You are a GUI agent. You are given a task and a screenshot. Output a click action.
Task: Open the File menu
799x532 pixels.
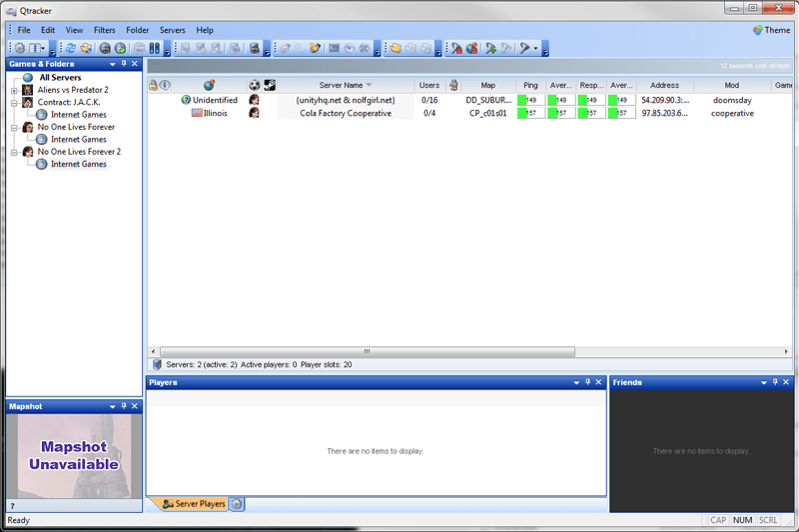pos(24,30)
